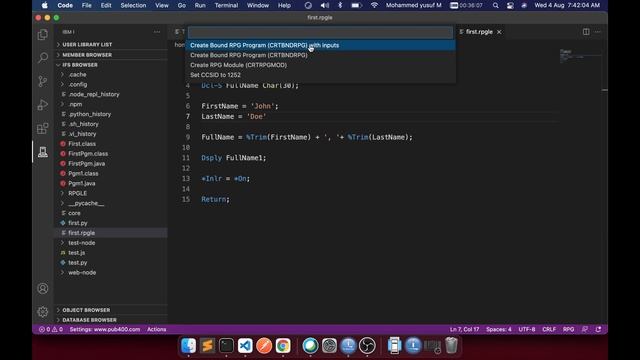Click Actions in the status bar
Viewport: 640px width, 360px height.
click(x=157, y=329)
